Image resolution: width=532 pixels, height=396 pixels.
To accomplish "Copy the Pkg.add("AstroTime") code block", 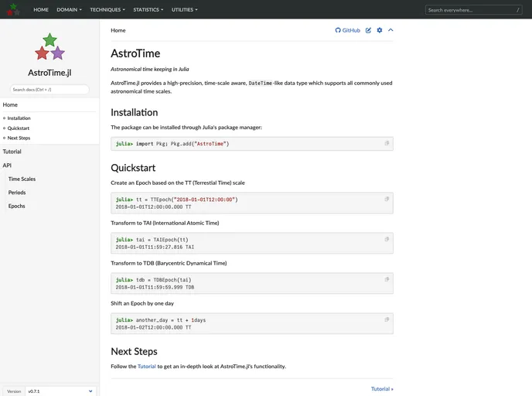I will (387, 143).
